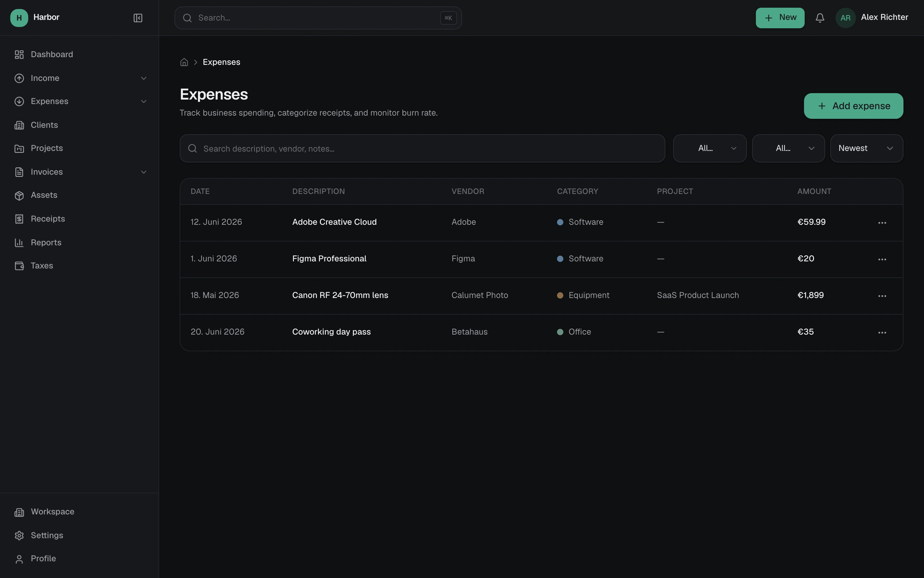The image size is (924, 578).
Task: Focus the Search description, vendor, notes field
Action: point(422,148)
